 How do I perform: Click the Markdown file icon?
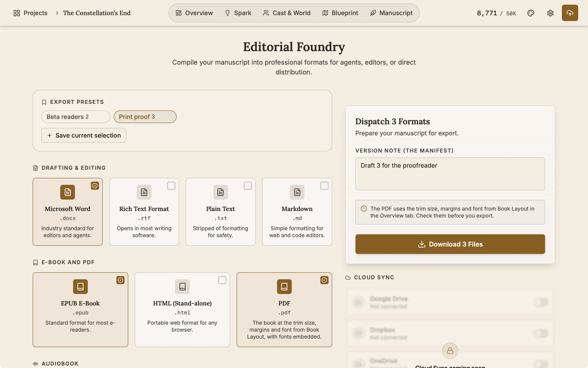point(297,192)
